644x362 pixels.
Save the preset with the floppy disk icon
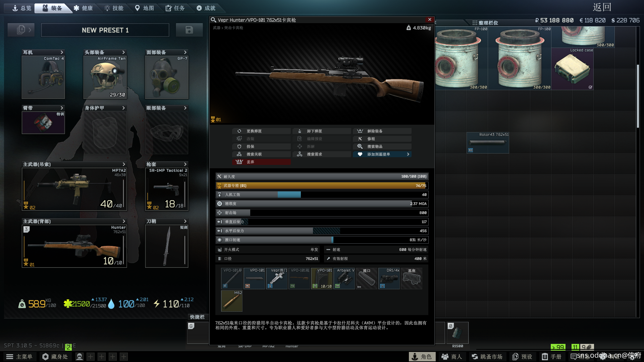point(189,30)
